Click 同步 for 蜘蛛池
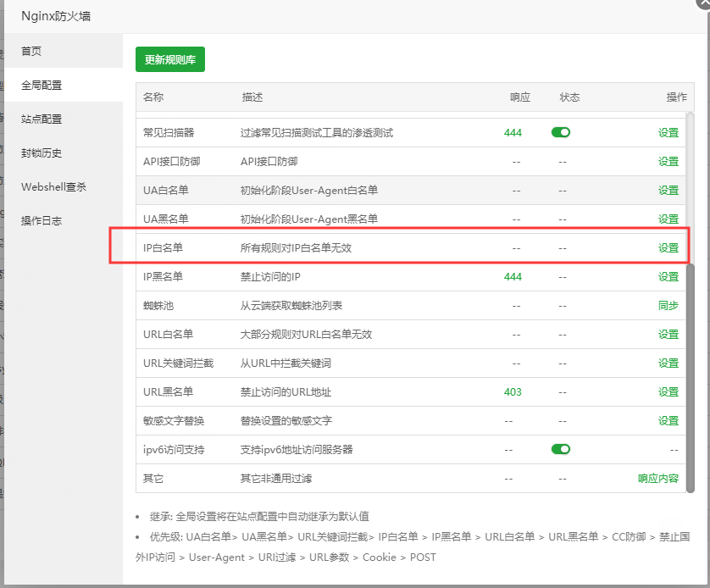710x588 pixels. pyautogui.click(x=668, y=306)
